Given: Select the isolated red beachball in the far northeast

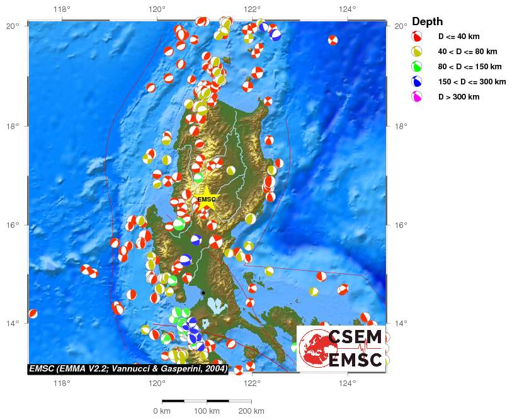Looking at the screenshot, I should pyautogui.click(x=333, y=40).
